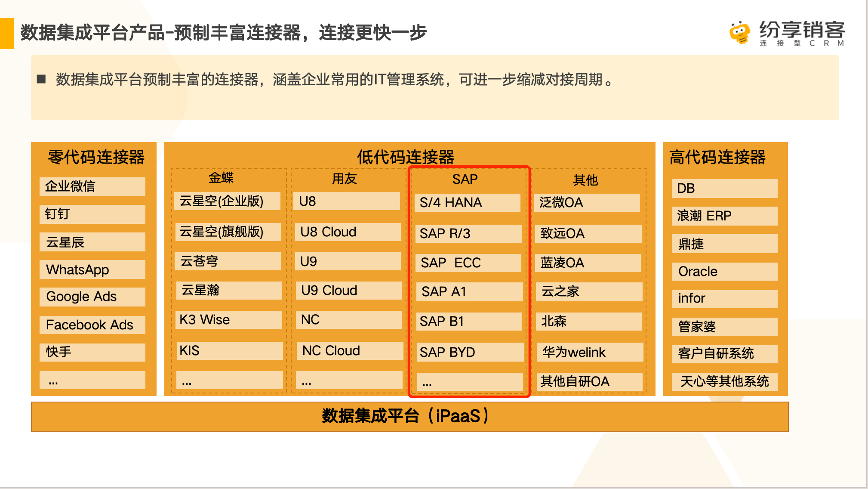This screenshot has height=489, width=868.
Task: Select the U8 connector under 用友
Action: click(x=347, y=201)
